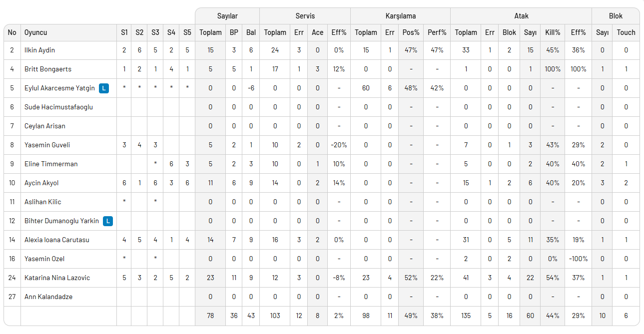This screenshot has width=644, height=334.
Task: Click the Touch column header
Action: click(x=626, y=32)
